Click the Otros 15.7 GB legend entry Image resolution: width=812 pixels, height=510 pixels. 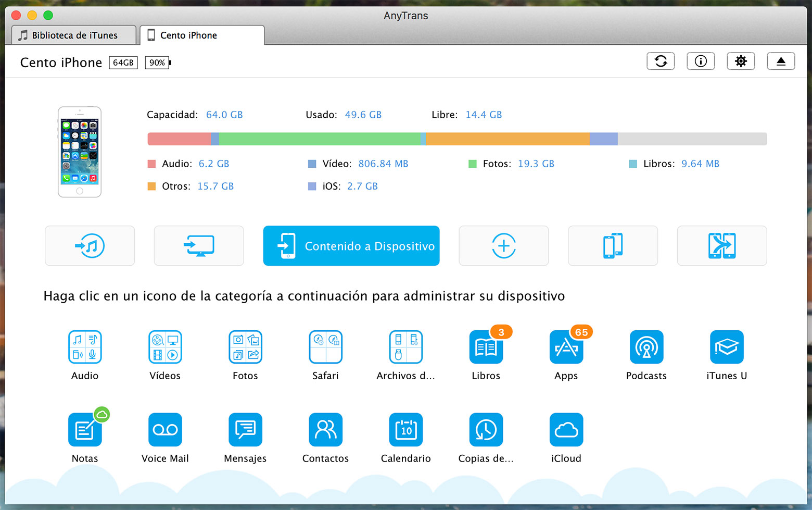[x=191, y=186]
